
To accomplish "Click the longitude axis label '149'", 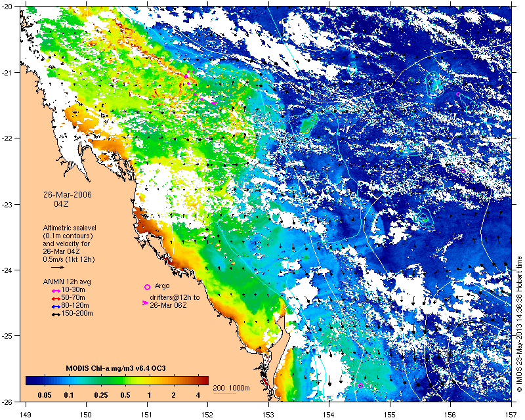I will point(26,414).
